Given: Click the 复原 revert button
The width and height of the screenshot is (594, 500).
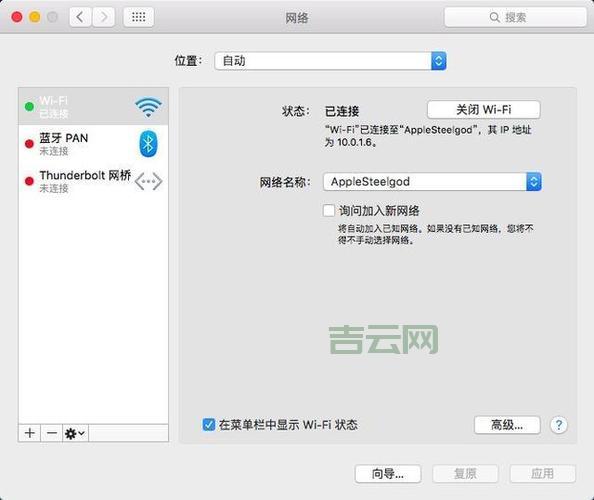Looking at the screenshot, I should click(465, 473).
